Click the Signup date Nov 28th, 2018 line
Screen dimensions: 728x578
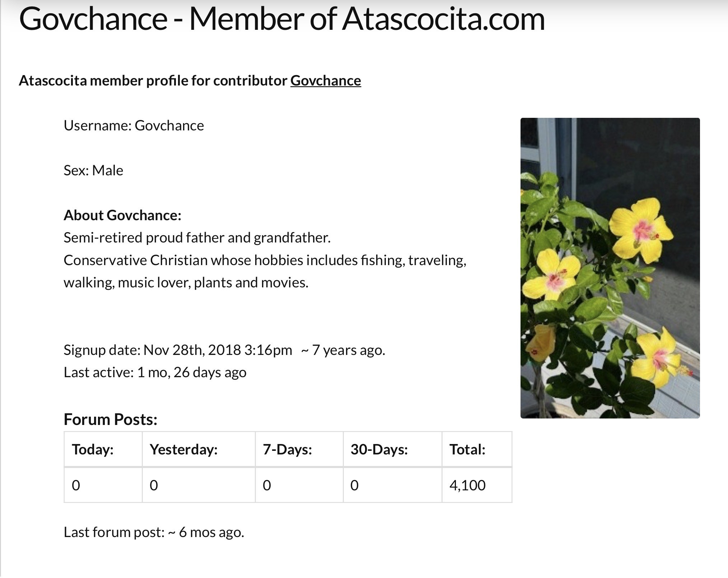point(224,350)
